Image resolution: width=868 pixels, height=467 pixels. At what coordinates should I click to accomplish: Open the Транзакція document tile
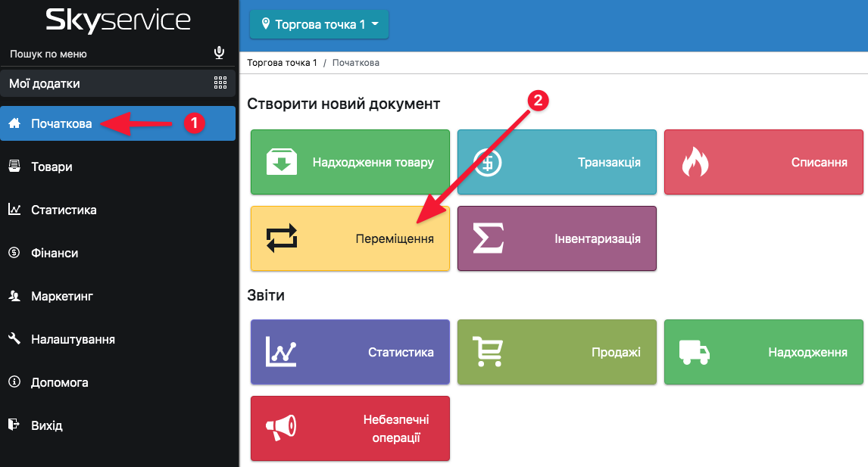coord(557,162)
